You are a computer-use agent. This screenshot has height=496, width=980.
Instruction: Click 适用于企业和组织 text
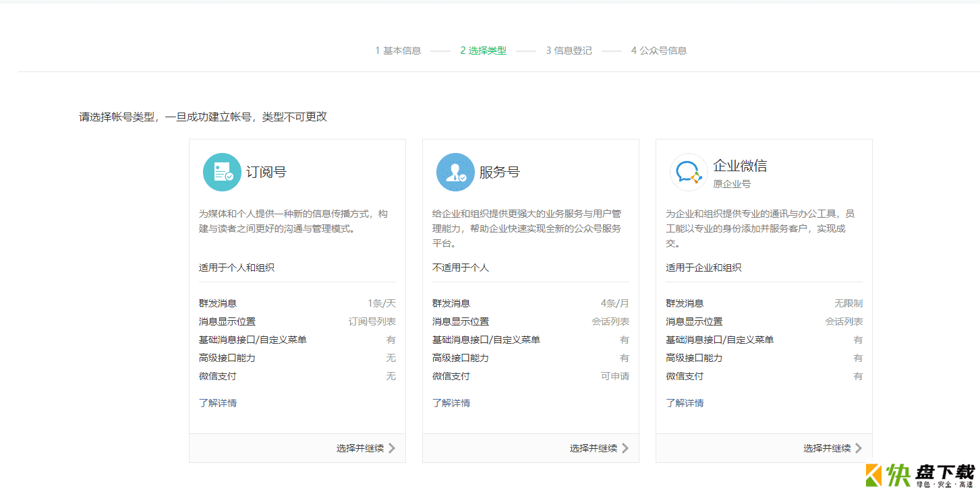703,268
